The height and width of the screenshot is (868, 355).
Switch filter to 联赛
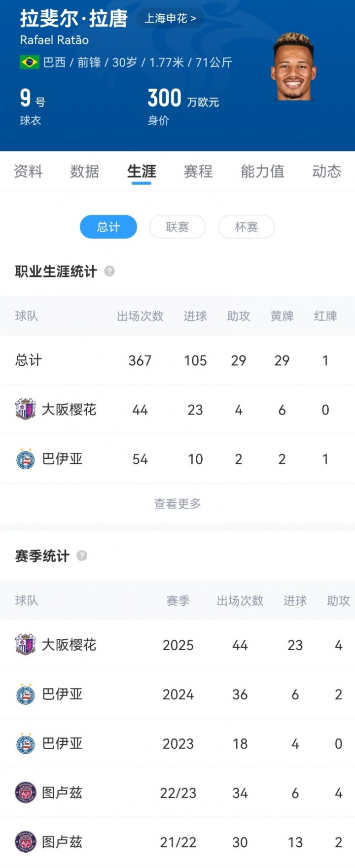pos(177,227)
